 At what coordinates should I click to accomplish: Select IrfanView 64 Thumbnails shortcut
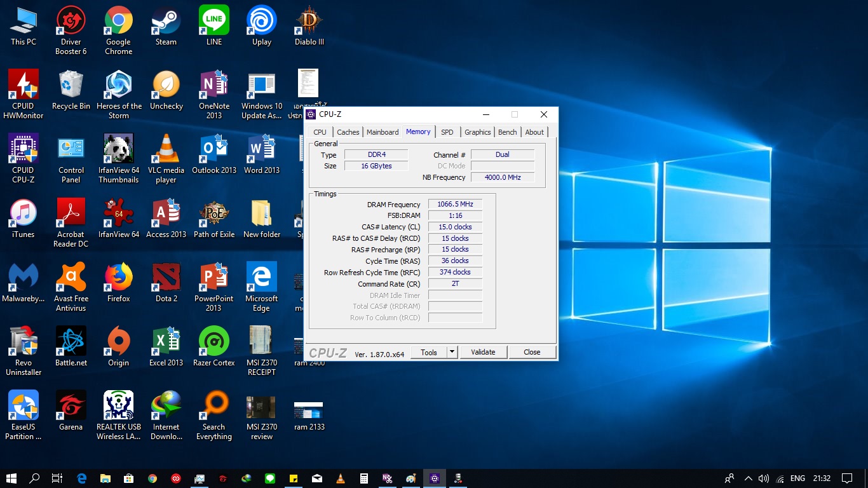[x=119, y=159]
